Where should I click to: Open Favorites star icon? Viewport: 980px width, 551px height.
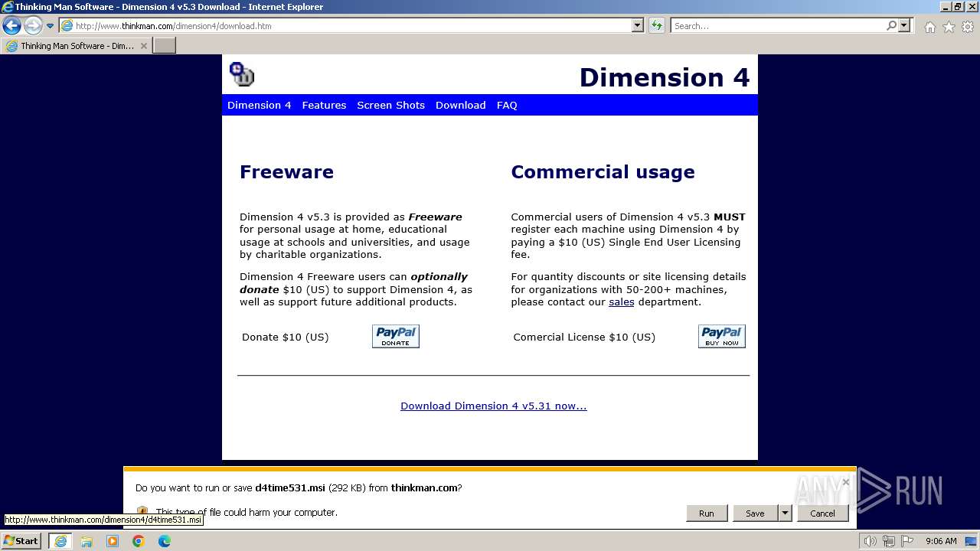[x=949, y=27]
